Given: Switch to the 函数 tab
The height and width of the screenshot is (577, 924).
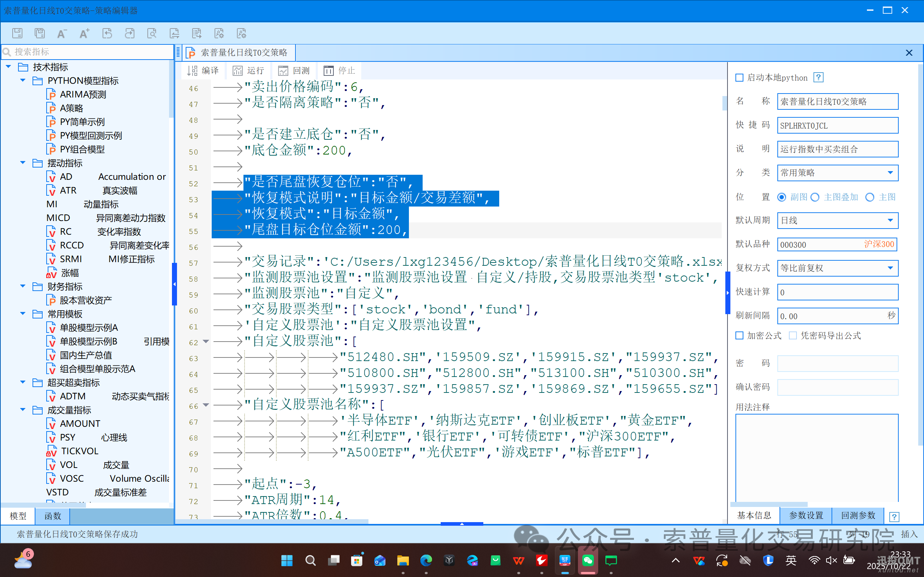Looking at the screenshot, I should click(53, 516).
